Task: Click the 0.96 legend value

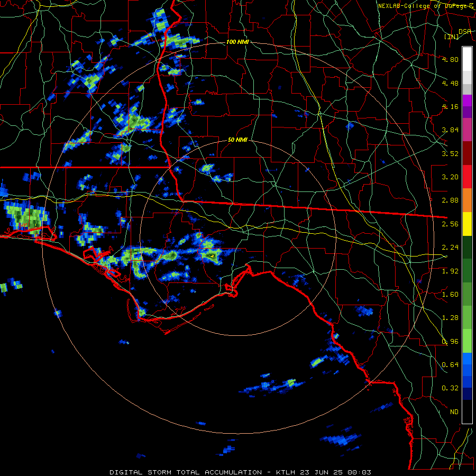Action: (x=450, y=342)
